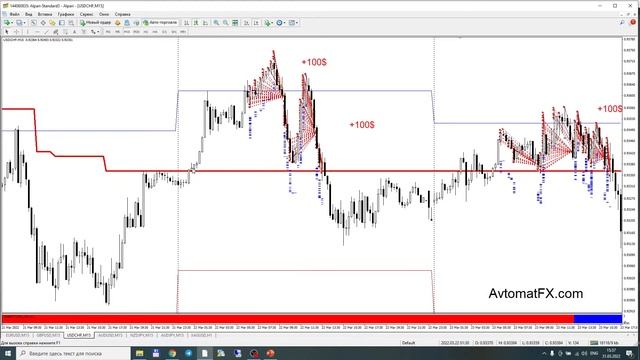
Task: Open the Графики menu
Action: click(66, 14)
